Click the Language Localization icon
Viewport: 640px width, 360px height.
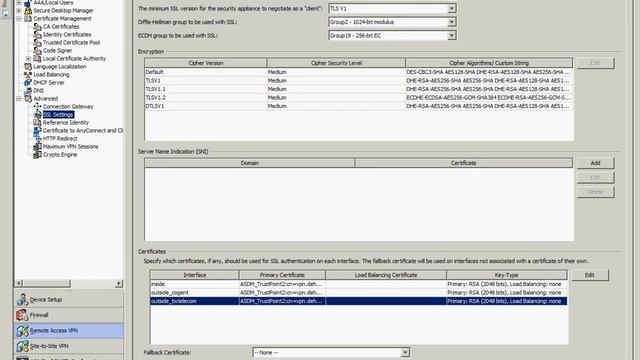pos(28,67)
